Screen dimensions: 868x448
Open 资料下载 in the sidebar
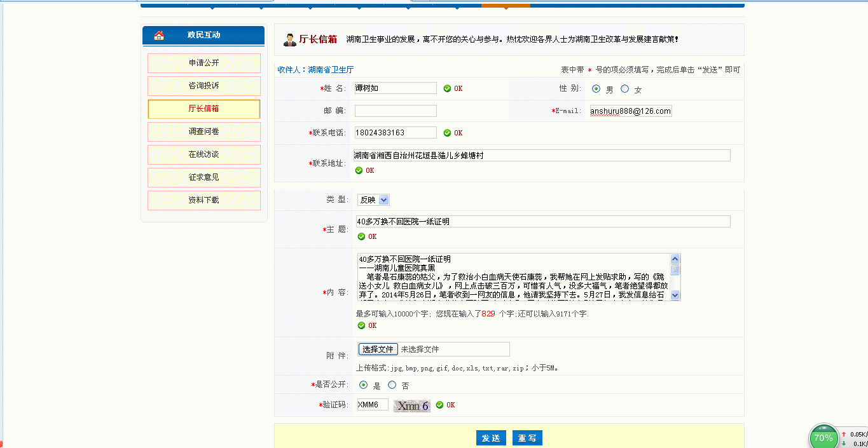click(204, 200)
